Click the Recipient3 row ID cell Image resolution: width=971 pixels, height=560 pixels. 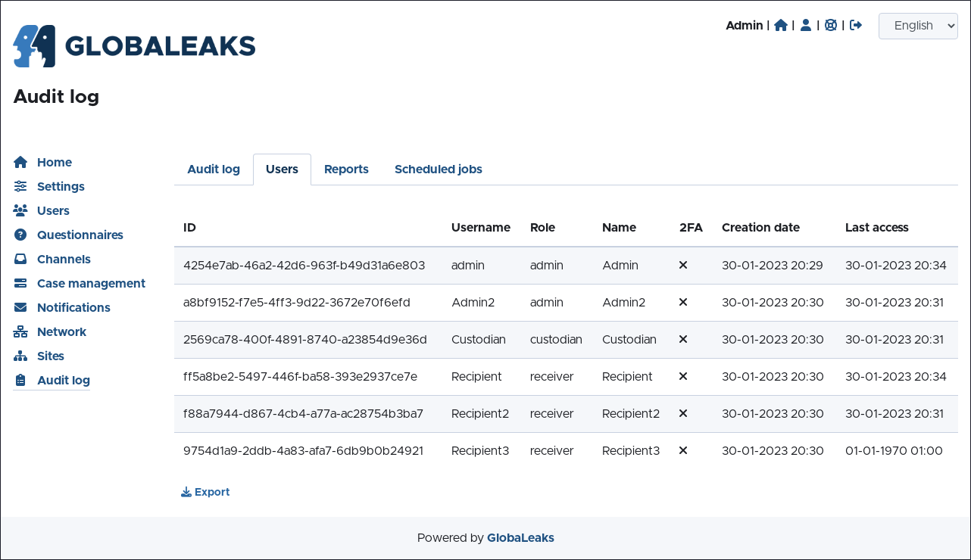pos(303,451)
